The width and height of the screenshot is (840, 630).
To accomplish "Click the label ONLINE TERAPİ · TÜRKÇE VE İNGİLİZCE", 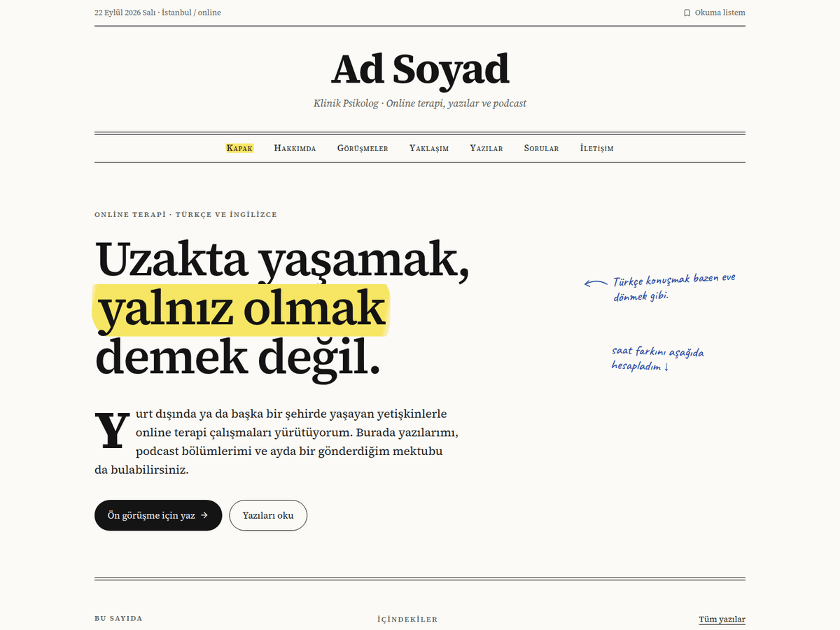I will coord(185,214).
